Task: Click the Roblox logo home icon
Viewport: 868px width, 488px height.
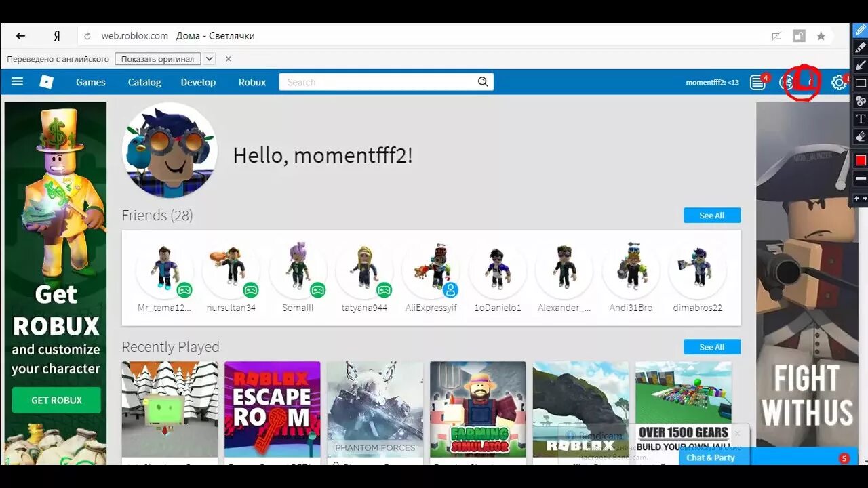Action: (46, 82)
